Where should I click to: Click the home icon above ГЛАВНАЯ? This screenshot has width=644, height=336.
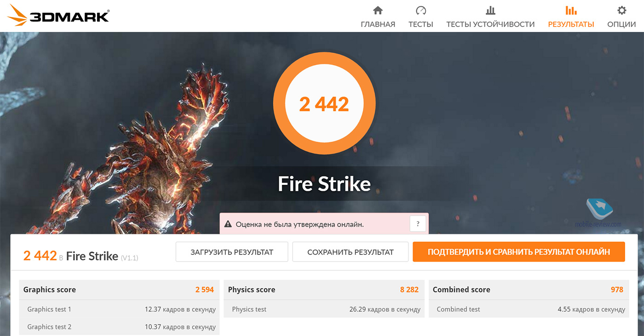(x=378, y=10)
